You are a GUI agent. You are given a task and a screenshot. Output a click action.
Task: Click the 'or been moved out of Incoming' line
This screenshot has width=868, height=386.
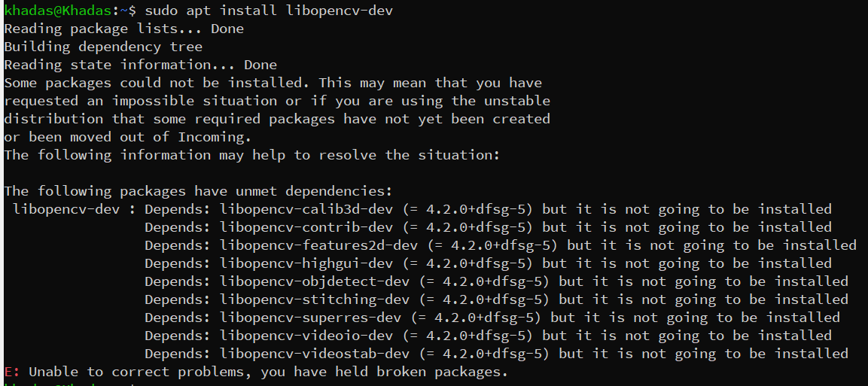click(x=128, y=137)
